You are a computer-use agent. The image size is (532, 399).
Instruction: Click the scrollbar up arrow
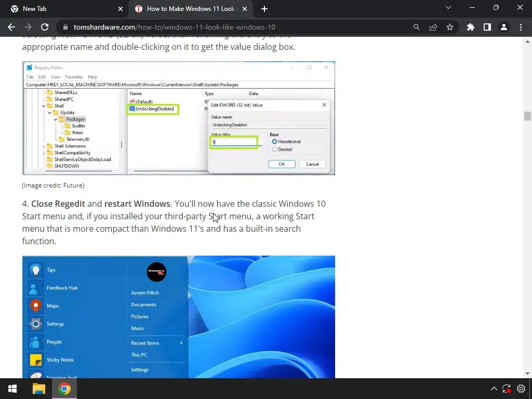[527, 42]
